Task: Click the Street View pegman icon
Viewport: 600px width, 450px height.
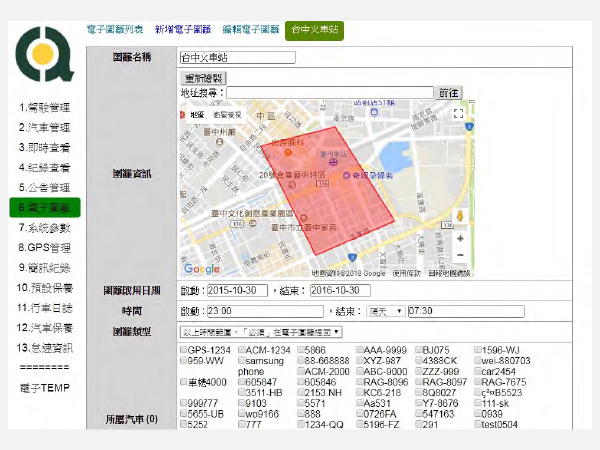Action: [x=460, y=216]
